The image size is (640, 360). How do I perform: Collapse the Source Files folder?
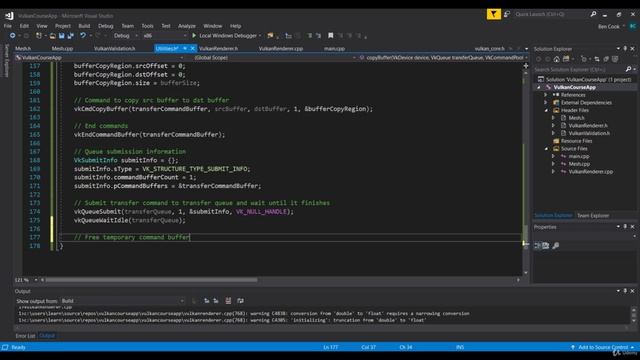click(x=546, y=149)
